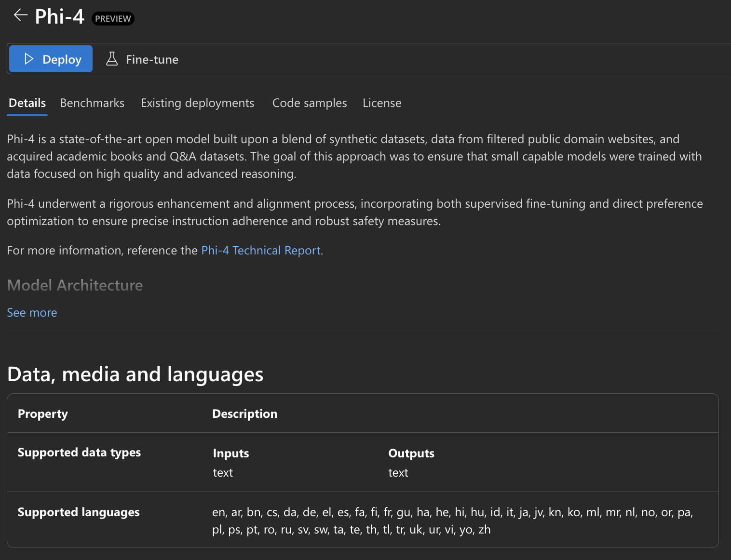The height and width of the screenshot is (560, 731).
Task: Click the Phi-4 page title
Action: click(60, 17)
